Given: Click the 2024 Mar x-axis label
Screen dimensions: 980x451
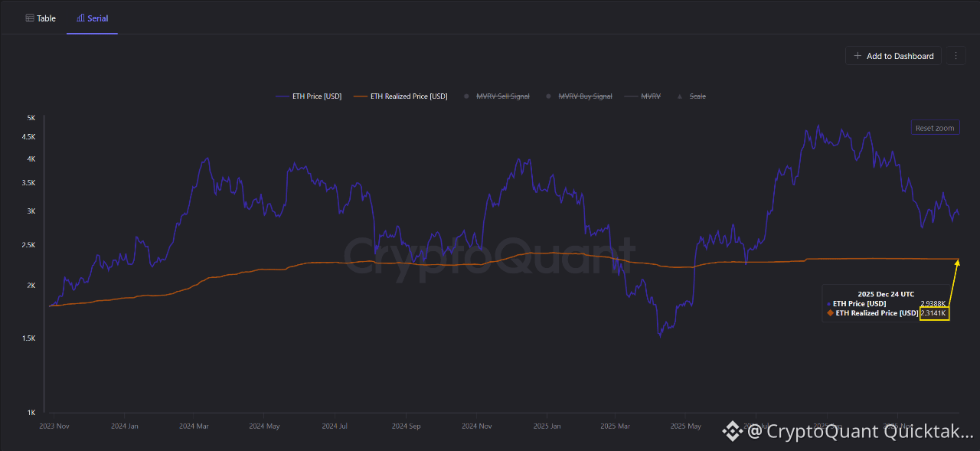Looking at the screenshot, I should click(194, 426).
